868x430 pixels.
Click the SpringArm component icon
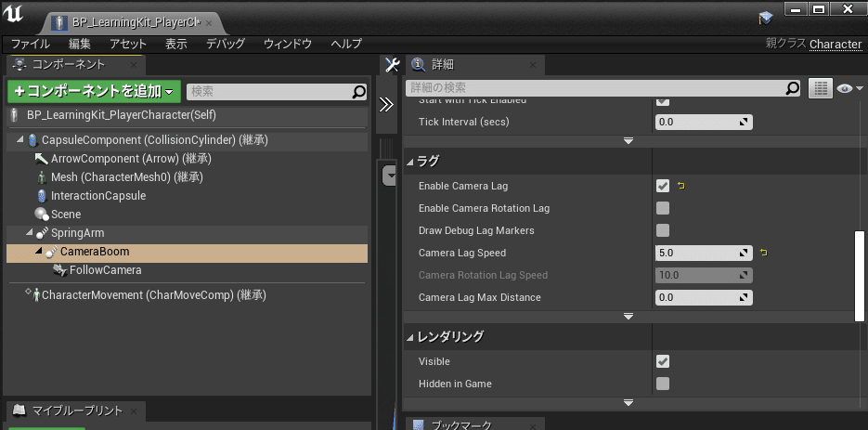point(42,233)
